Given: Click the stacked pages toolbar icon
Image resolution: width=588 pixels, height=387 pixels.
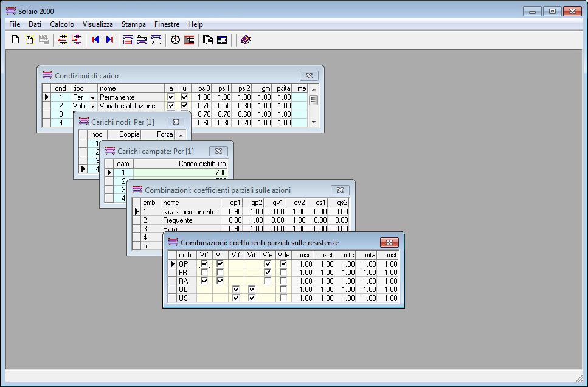Looking at the screenshot, I should click(208, 40).
